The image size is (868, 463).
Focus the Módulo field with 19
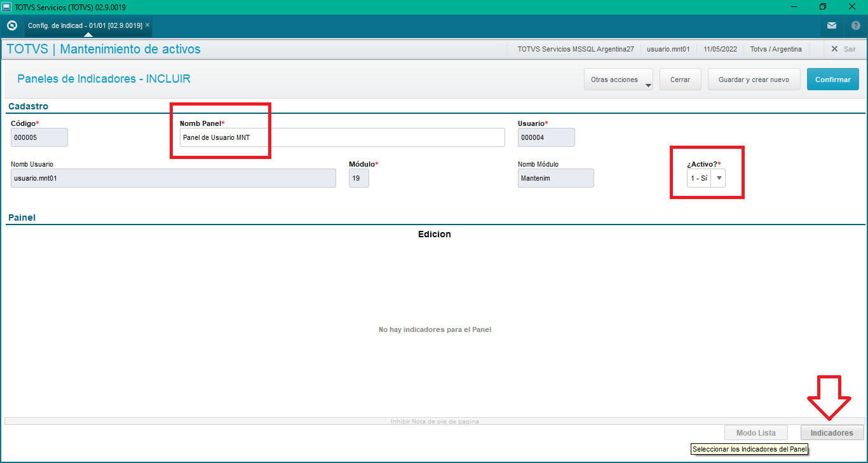pyautogui.click(x=359, y=178)
